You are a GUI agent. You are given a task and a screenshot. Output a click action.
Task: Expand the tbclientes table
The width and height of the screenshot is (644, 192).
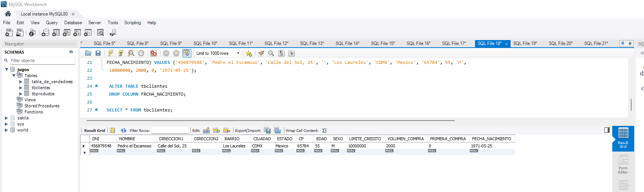21,88
